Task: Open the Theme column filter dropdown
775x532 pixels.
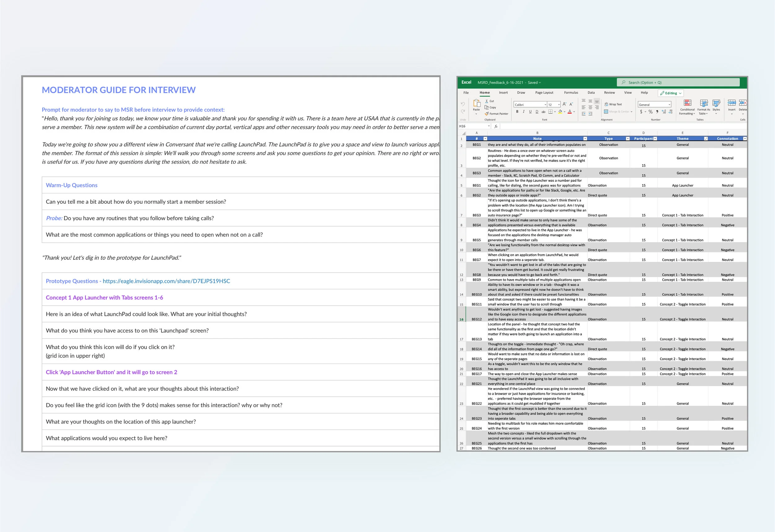Action: pos(706,139)
